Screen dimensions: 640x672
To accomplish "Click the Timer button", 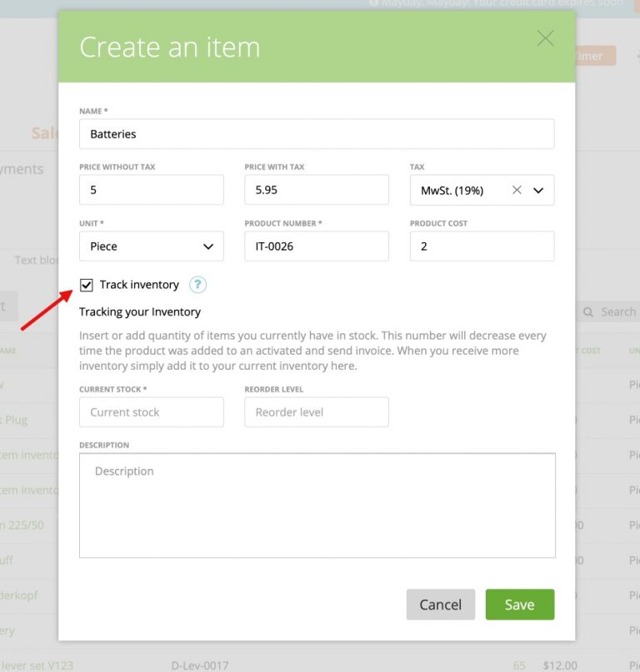I will [x=590, y=56].
